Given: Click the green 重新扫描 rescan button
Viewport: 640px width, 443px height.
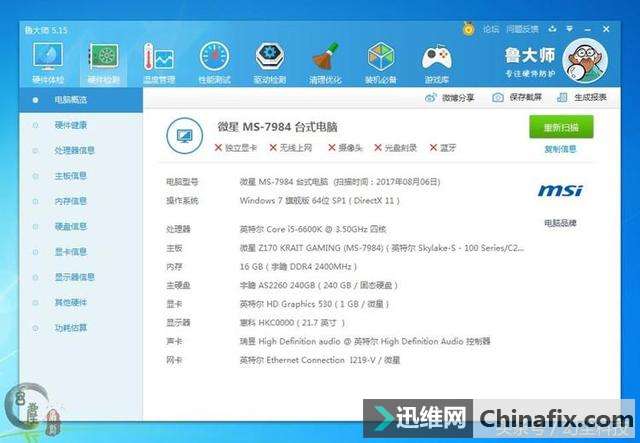Looking at the screenshot, I should tap(561, 127).
